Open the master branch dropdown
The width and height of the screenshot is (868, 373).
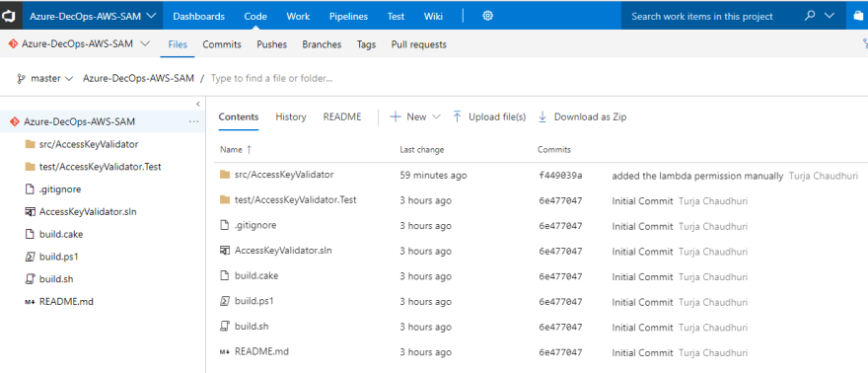tap(52, 79)
